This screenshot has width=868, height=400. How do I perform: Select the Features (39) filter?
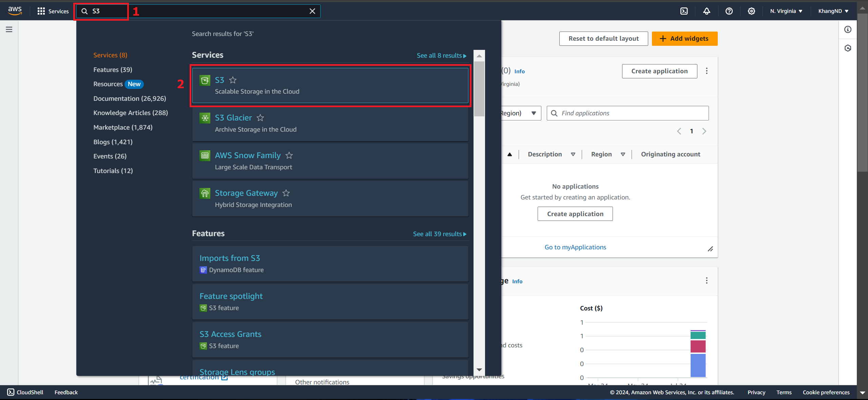pos(113,70)
